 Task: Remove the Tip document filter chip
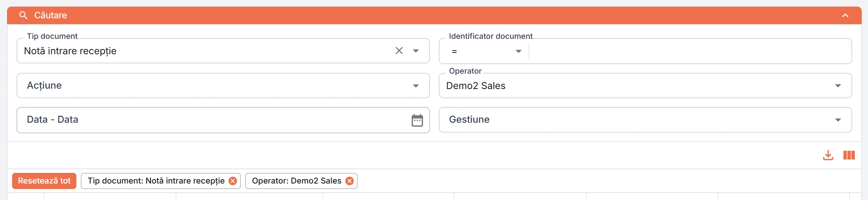(233, 181)
